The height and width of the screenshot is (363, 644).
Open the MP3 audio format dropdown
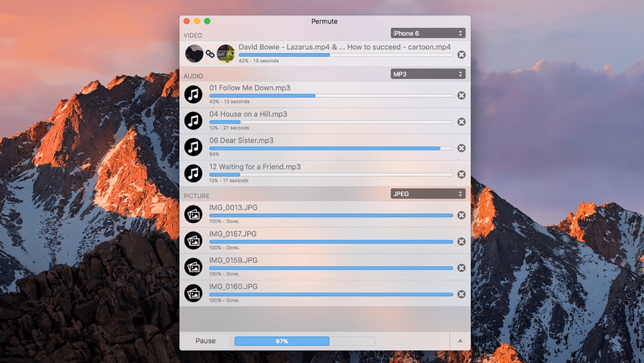(428, 74)
